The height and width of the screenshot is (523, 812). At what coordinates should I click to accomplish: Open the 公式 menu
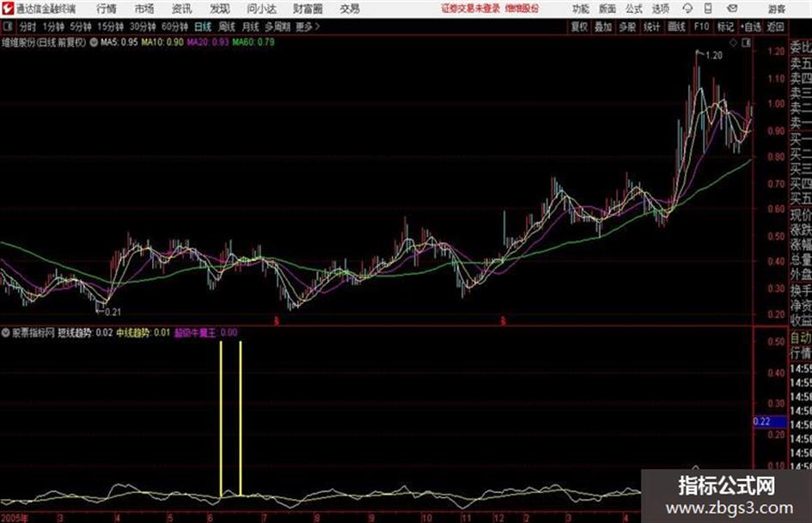click(634, 9)
